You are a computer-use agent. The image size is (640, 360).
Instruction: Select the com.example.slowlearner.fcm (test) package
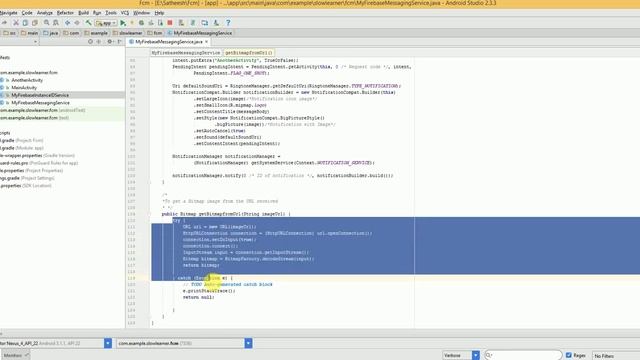pyautogui.click(x=34, y=118)
